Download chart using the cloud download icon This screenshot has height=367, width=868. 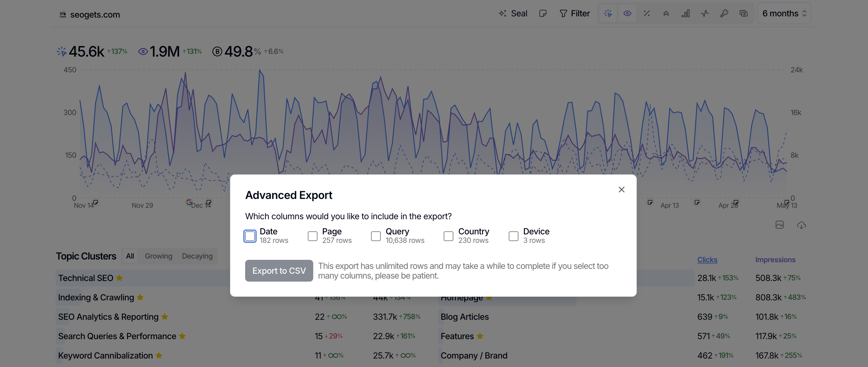click(x=801, y=225)
